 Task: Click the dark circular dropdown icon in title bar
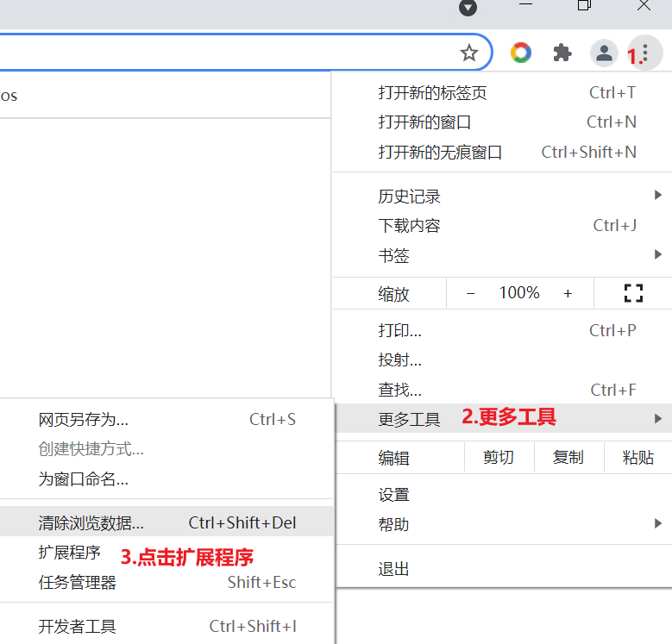(x=468, y=7)
